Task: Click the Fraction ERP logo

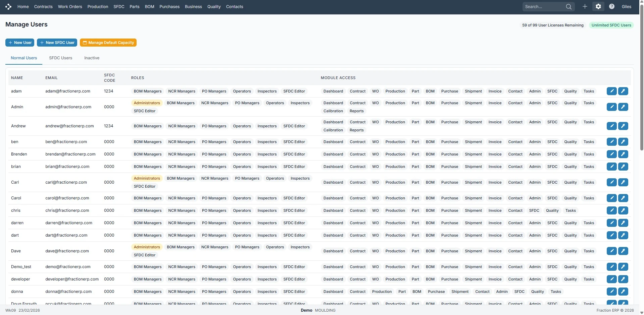Action: 8,6
